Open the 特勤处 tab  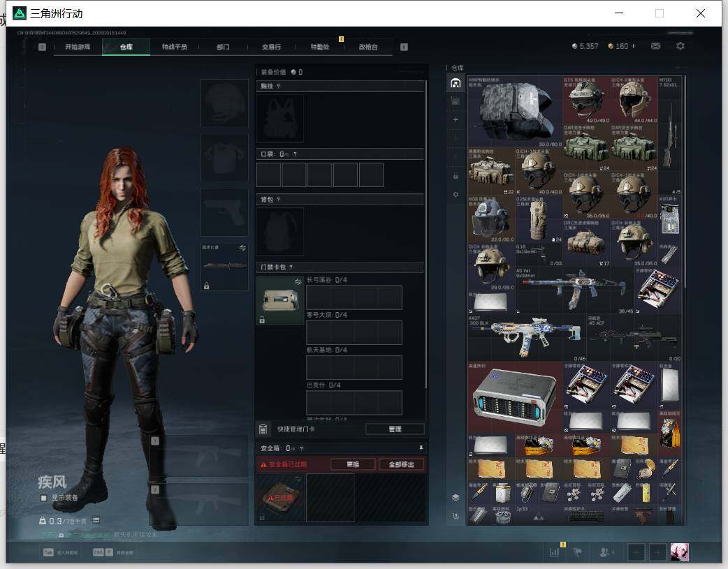[320, 47]
